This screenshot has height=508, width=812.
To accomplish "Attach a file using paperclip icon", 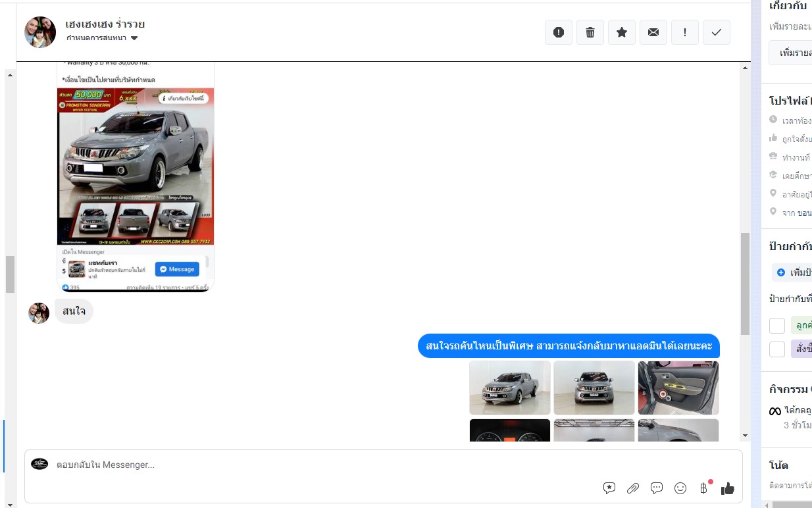I will [x=632, y=488].
